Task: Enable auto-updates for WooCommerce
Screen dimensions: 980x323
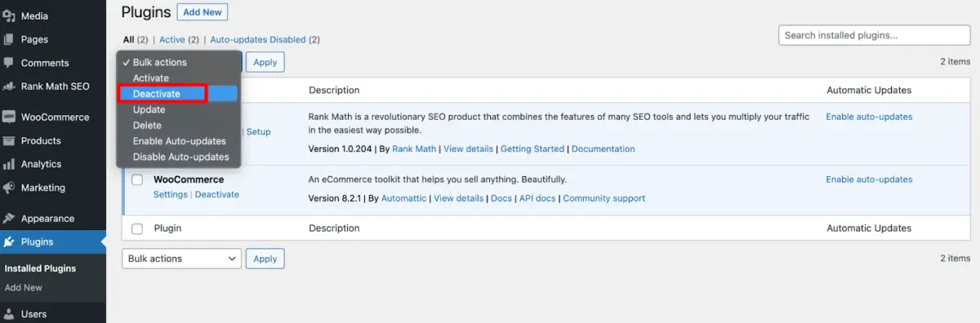Action: click(869, 179)
